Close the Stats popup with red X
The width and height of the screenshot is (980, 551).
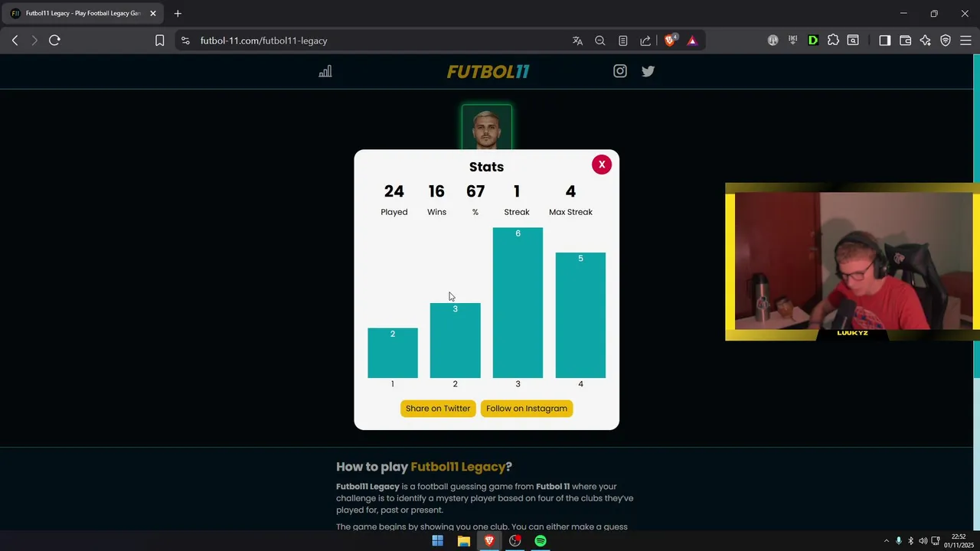602,165
